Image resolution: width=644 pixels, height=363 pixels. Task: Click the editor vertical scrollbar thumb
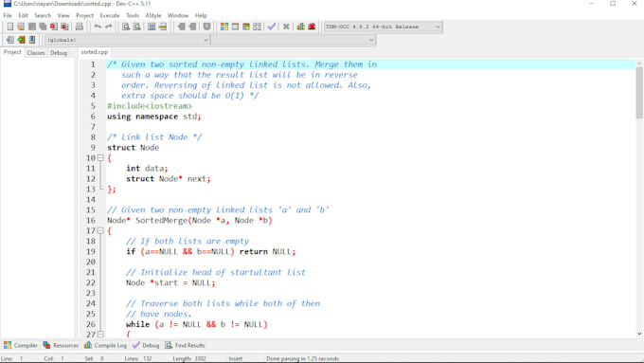[639, 93]
